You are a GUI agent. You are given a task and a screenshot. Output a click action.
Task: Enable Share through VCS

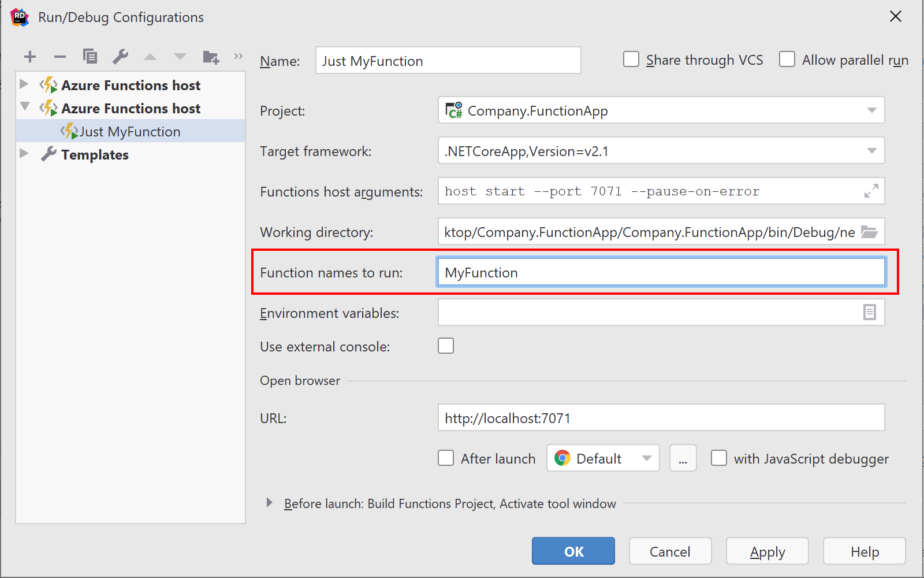631,60
